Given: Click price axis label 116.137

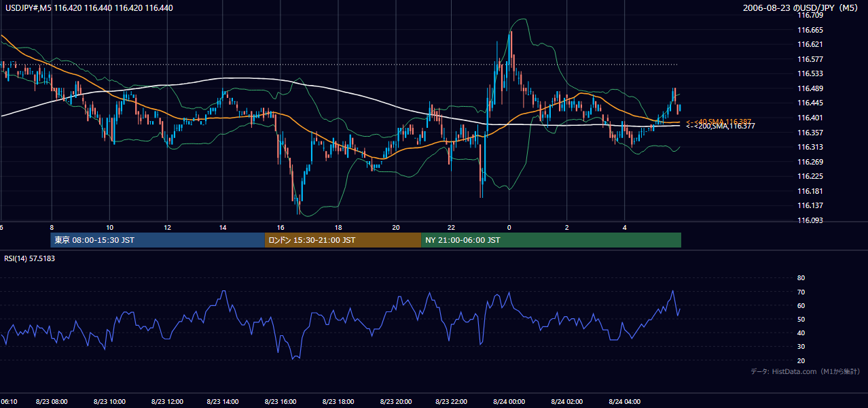Looking at the screenshot, I should [810, 205].
